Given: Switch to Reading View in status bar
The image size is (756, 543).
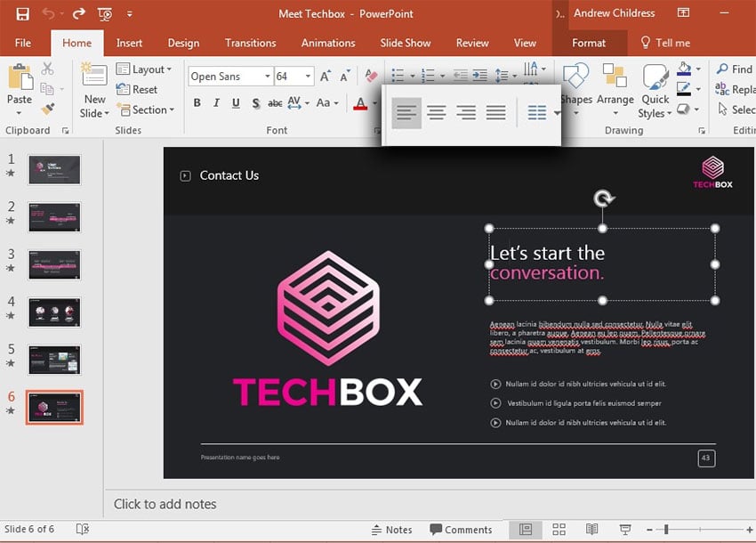Looking at the screenshot, I should pos(591,530).
